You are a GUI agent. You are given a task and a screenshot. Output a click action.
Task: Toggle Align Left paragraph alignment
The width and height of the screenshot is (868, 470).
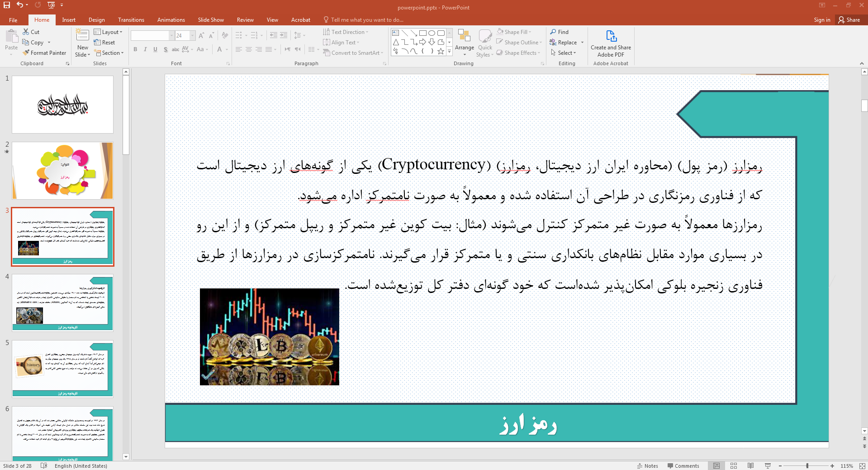click(x=239, y=49)
